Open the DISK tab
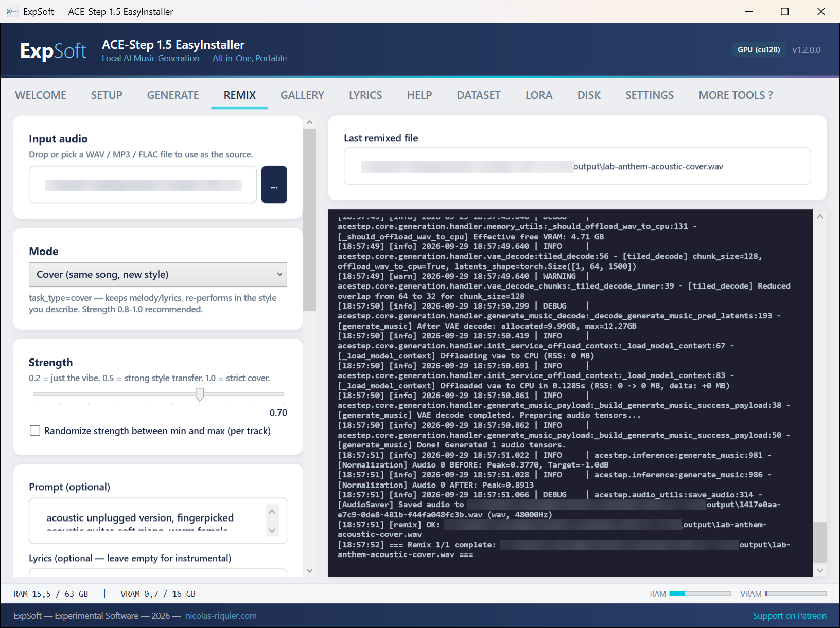Screen dimensions: 840x628 coord(589,95)
